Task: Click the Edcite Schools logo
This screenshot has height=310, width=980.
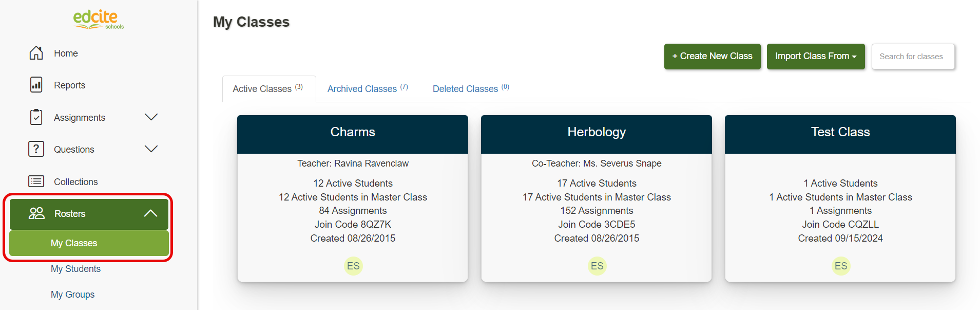Action: pyautogui.click(x=98, y=20)
